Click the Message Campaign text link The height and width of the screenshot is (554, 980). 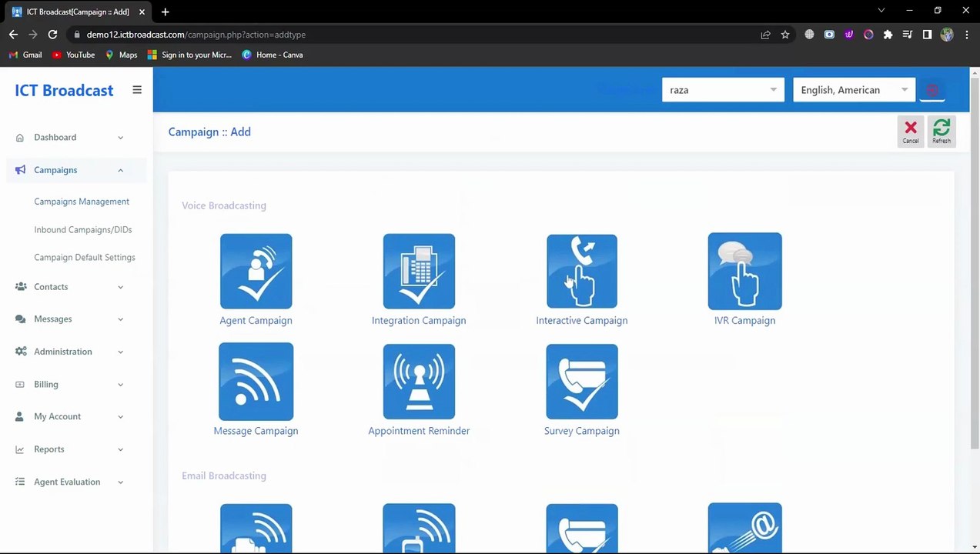[256, 431]
